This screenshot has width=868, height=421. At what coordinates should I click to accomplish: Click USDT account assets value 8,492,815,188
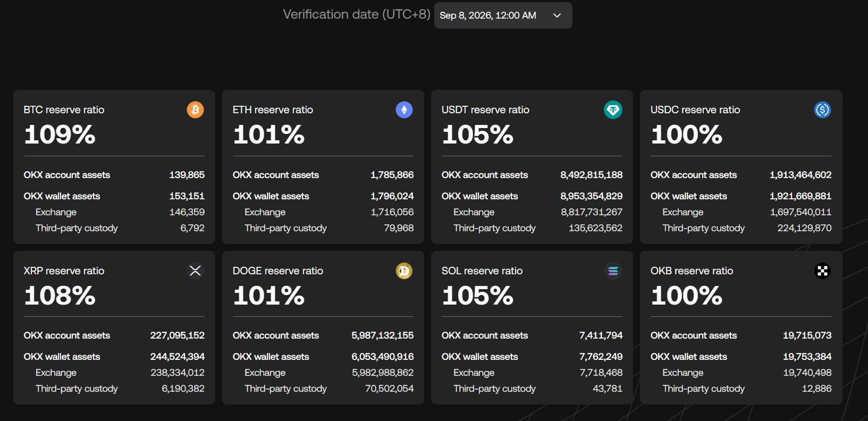coord(592,175)
